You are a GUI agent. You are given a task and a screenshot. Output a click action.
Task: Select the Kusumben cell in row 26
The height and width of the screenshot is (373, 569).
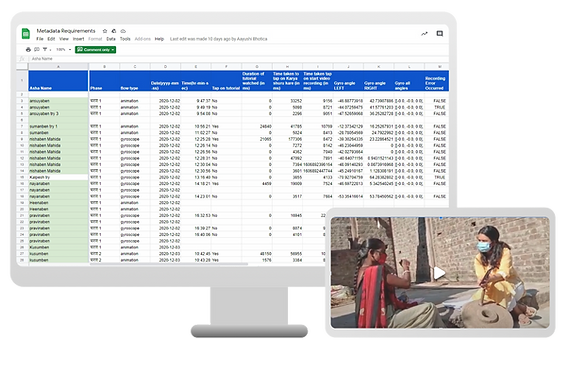58,247
